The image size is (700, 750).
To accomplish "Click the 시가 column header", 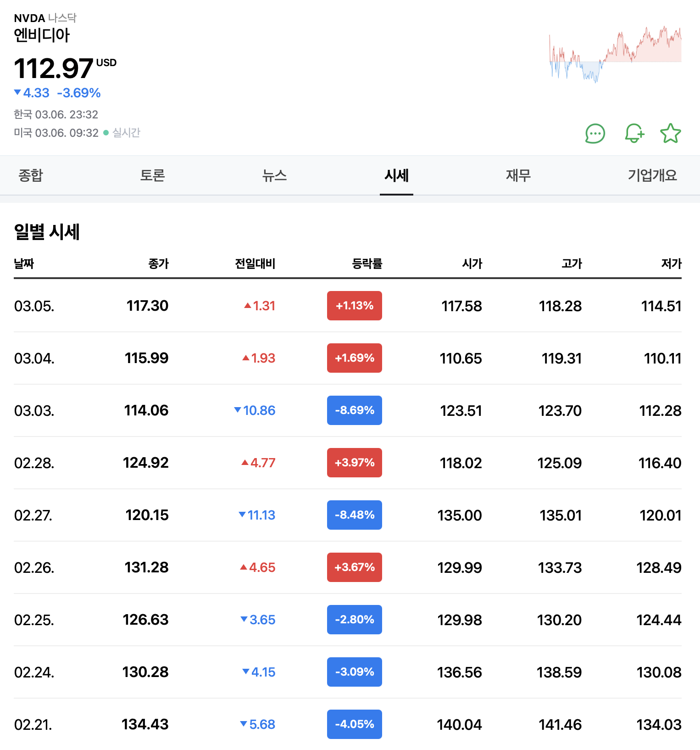I will pos(472,264).
